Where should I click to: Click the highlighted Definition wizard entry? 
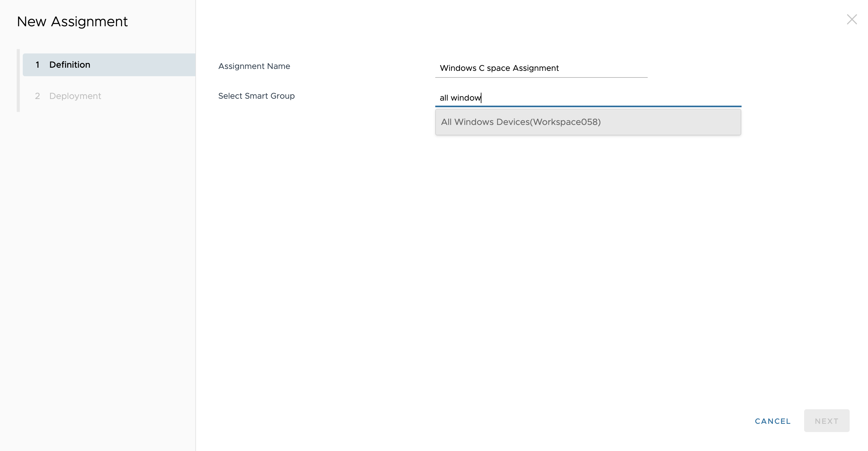70,65
